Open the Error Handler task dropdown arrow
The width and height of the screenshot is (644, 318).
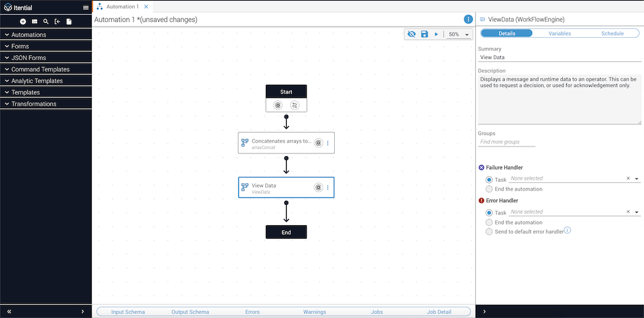[636, 212]
